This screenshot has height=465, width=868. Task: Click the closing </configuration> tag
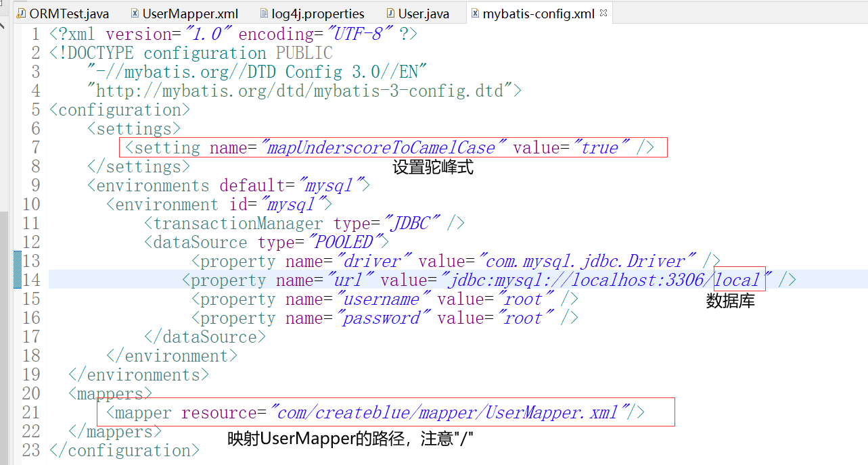click(124, 450)
